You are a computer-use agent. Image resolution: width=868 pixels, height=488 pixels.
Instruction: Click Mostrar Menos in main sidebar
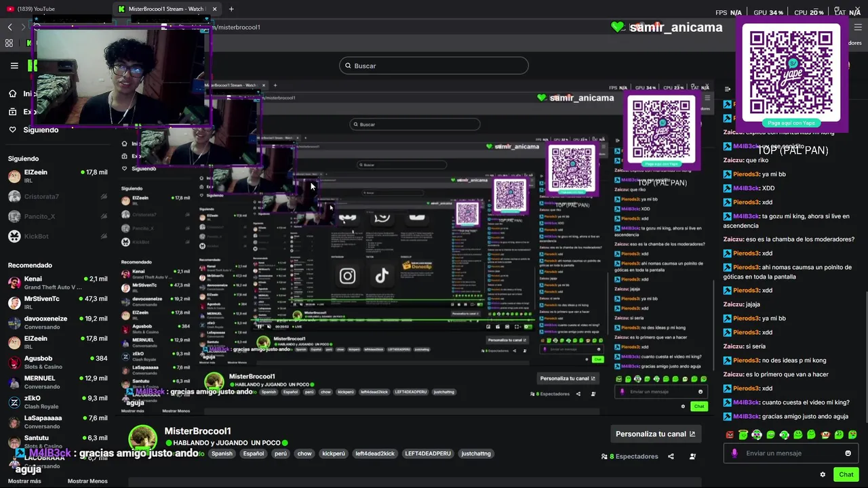click(x=87, y=481)
